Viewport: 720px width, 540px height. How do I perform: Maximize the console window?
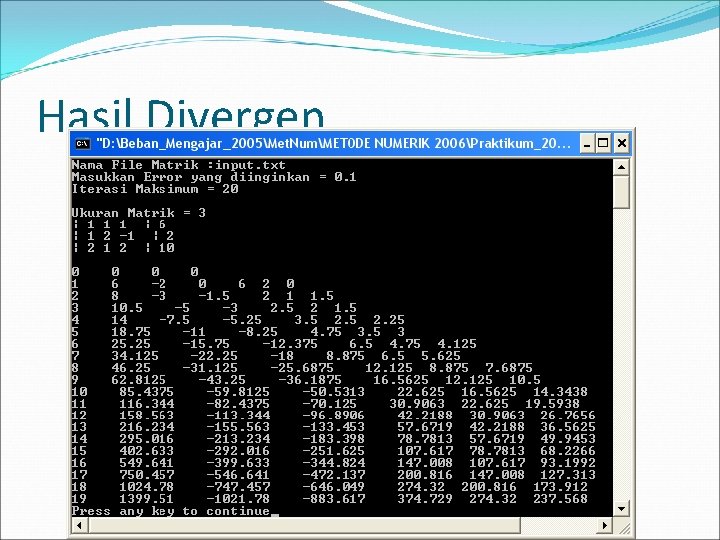point(603,144)
